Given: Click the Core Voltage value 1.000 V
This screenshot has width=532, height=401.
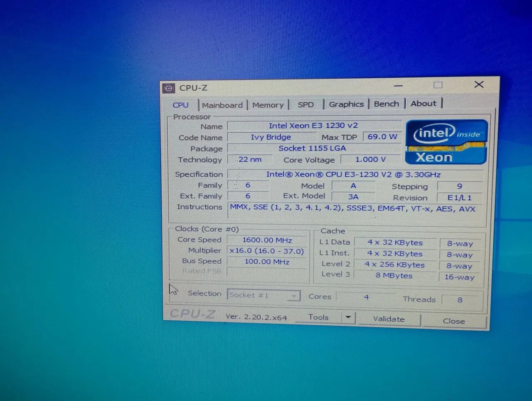Looking at the screenshot, I should click(x=370, y=159).
